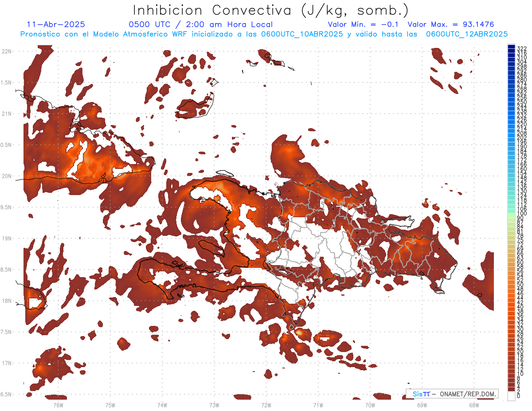
Task: Pick the dark blue swatch at colorbar top
Action: point(511,46)
